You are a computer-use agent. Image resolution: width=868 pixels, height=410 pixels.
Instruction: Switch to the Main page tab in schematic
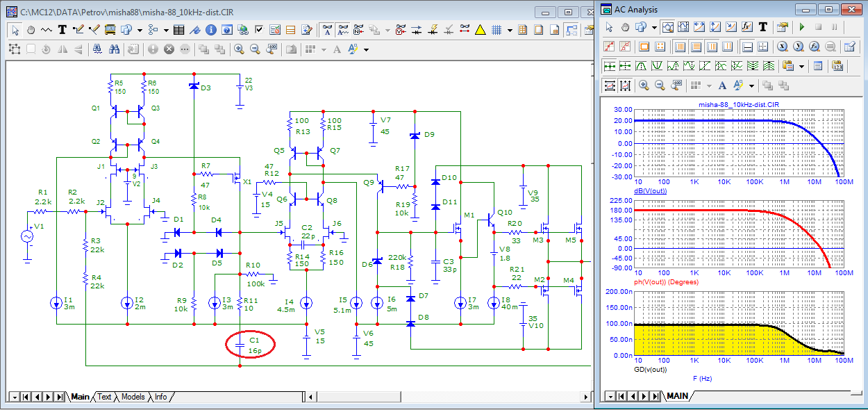pyautogui.click(x=80, y=397)
